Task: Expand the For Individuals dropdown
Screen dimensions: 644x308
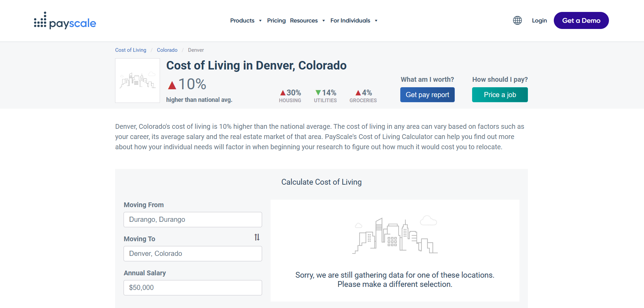Action: tap(354, 20)
